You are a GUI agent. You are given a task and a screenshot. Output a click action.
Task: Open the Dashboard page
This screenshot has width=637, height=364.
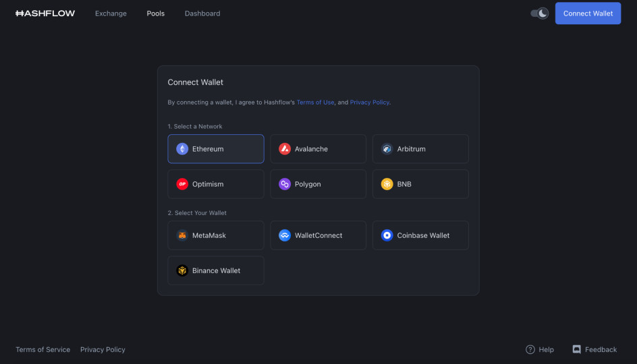[202, 13]
